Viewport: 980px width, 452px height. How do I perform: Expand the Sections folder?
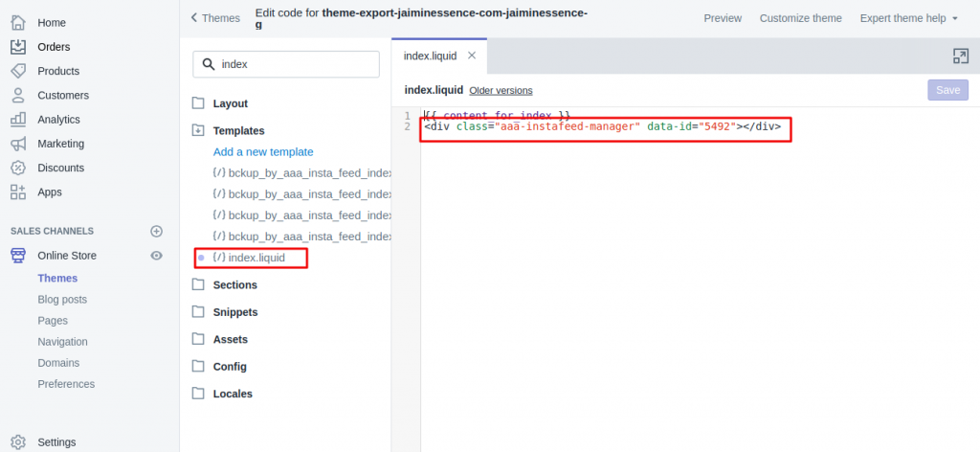235,285
